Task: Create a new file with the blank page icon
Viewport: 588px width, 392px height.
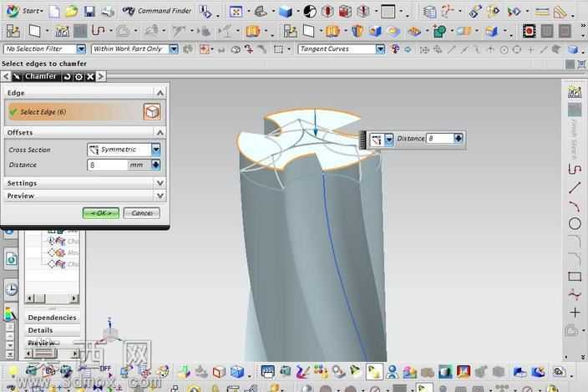Action: pos(54,12)
